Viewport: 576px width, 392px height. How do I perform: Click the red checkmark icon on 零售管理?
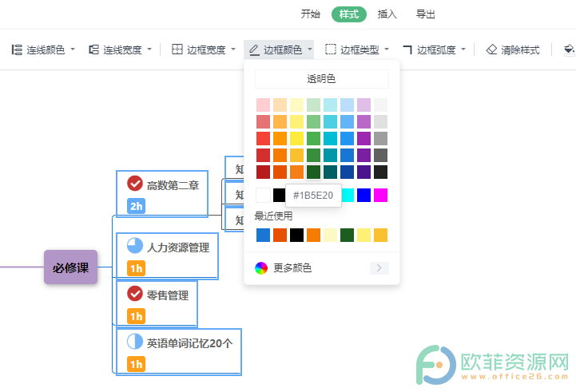click(135, 294)
